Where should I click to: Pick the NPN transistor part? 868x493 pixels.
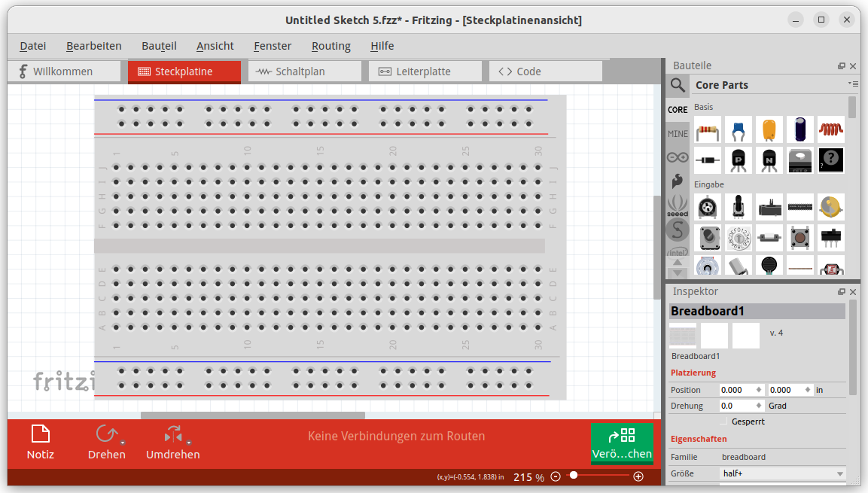(769, 160)
